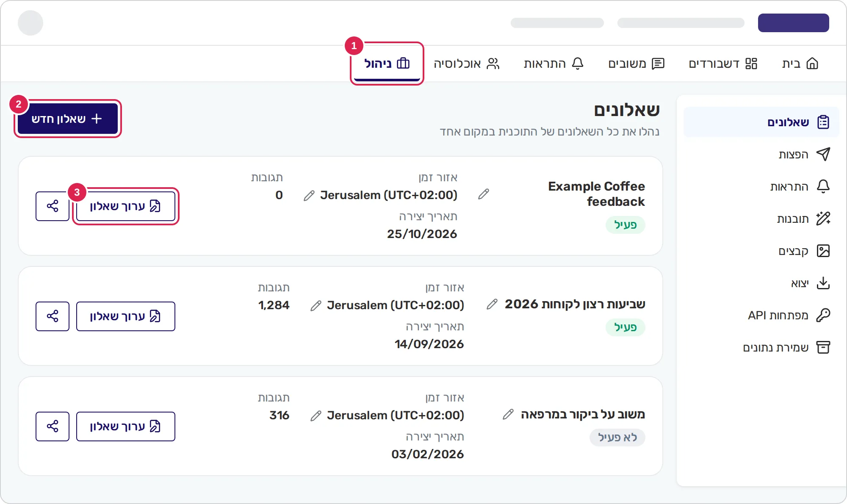Screen dimensions: 847x504
Task: Click the round avatar in header
Action: pyautogui.click(x=30, y=23)
